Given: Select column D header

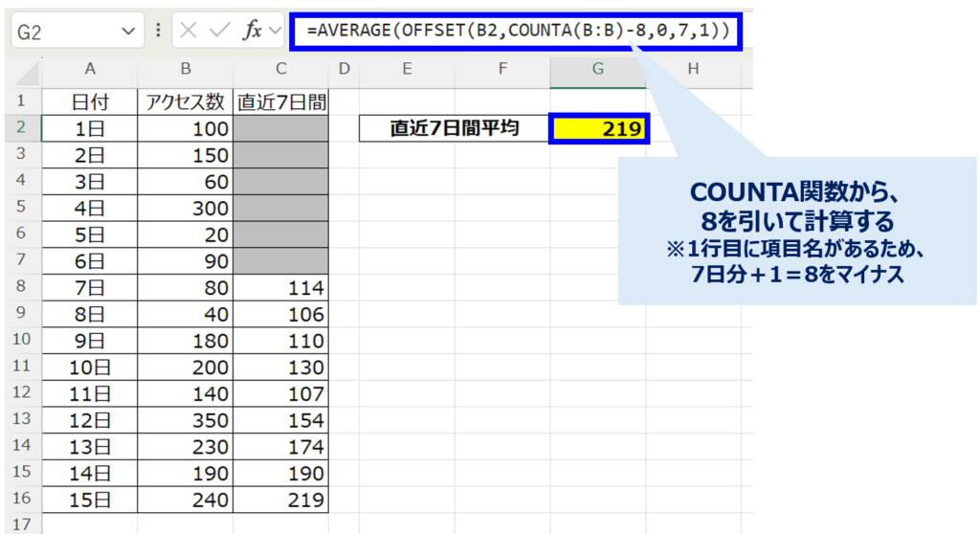Looking at the screenshot, I should [x=345, y=69].
